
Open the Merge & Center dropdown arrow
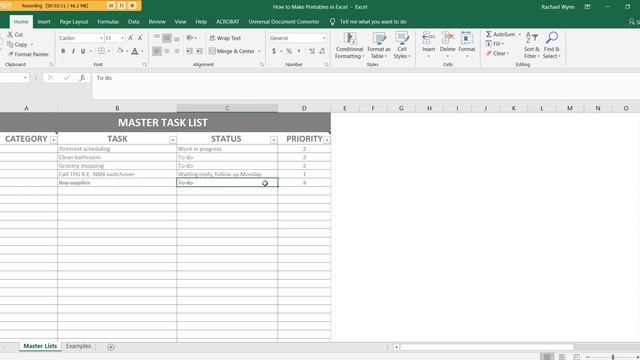[x=259, y=51]
